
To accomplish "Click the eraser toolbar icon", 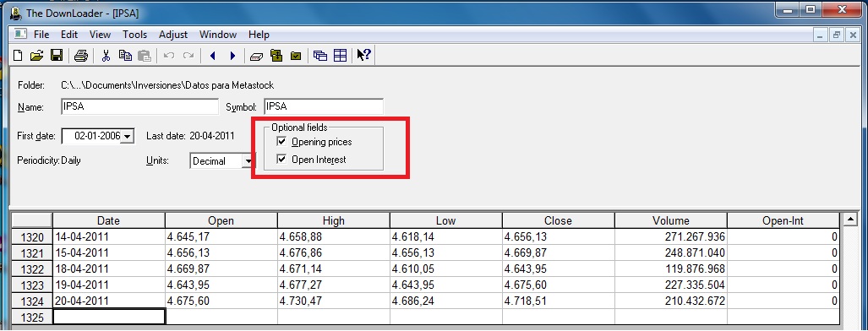I will pos(256,56).
